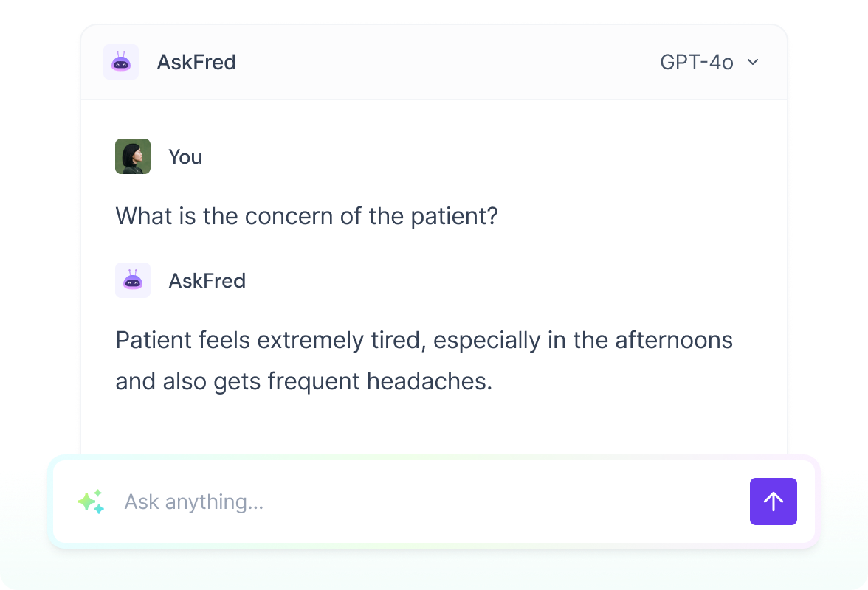Screen dimensions: 868x590
Task: Click the AskFred name above the response
Action: [207, 280]
